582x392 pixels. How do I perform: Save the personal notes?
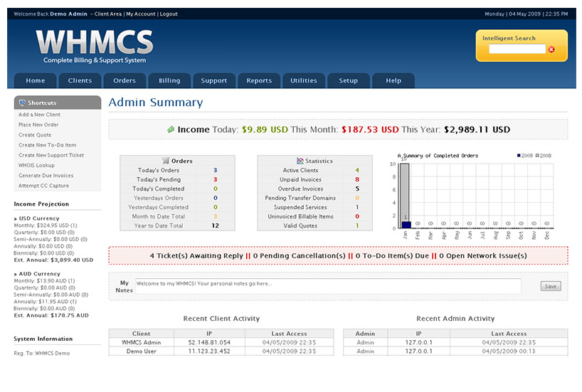[x=551, y=286]
